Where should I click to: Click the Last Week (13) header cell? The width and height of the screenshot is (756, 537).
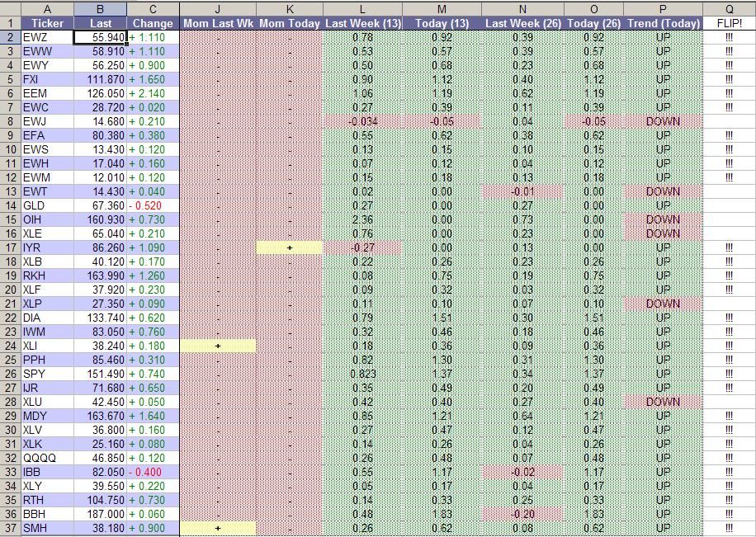(x=362, y=23)
